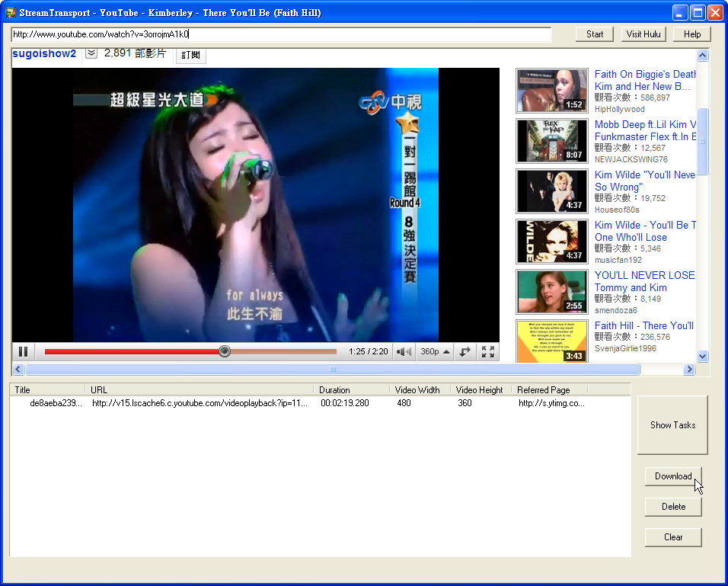Open Kim Wilde "You'll Never Be So Wrong" link
This screenshot has height=586, width=728.
[645, 181]
